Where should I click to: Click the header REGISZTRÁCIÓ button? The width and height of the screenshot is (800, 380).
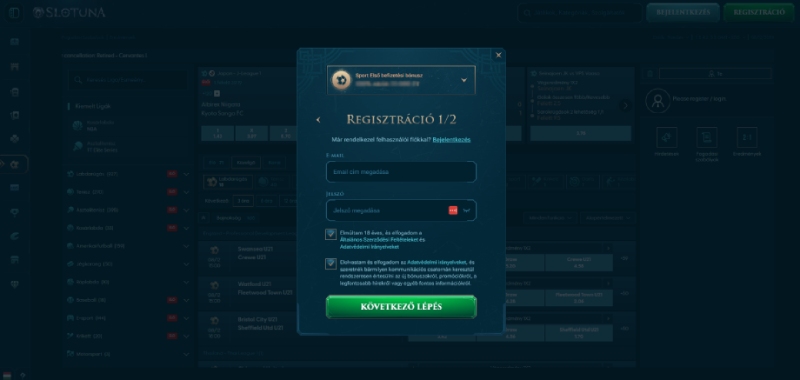[759, 12]
